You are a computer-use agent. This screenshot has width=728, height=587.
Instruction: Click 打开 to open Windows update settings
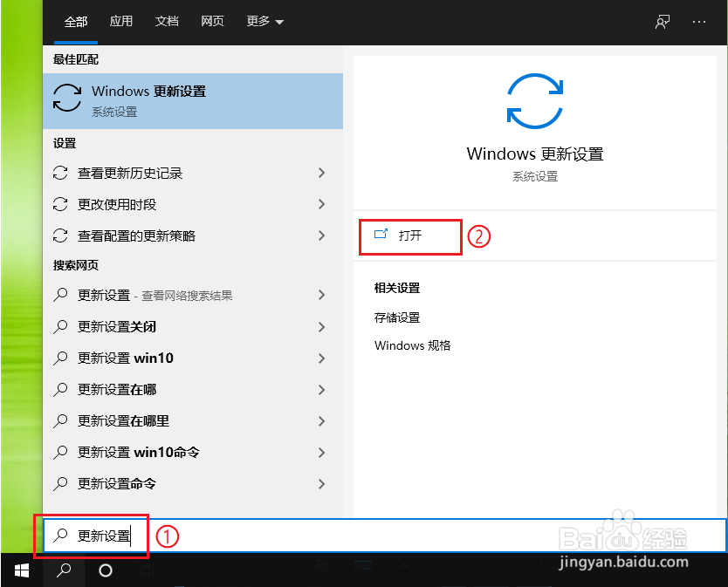[410, 236]
